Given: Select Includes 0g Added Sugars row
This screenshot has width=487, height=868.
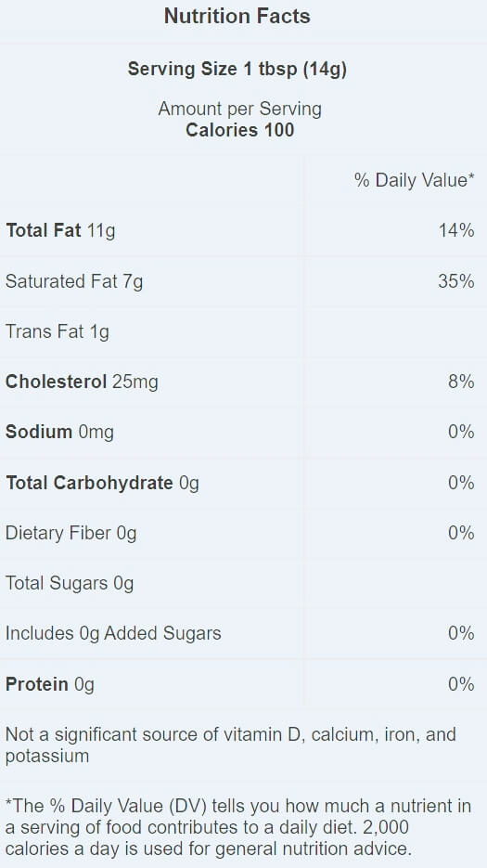Looking at the screenshot, I should [x=243, y=633].
